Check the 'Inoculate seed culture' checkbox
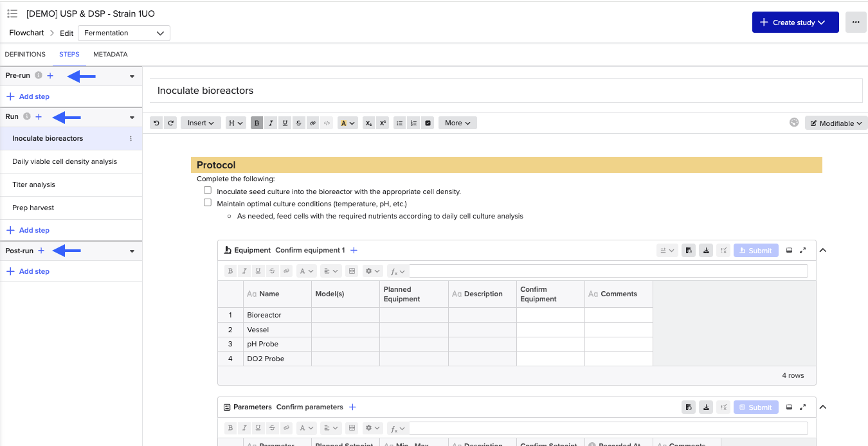The image size is (868, 446). pyautogui.click(x=208, y=191)
